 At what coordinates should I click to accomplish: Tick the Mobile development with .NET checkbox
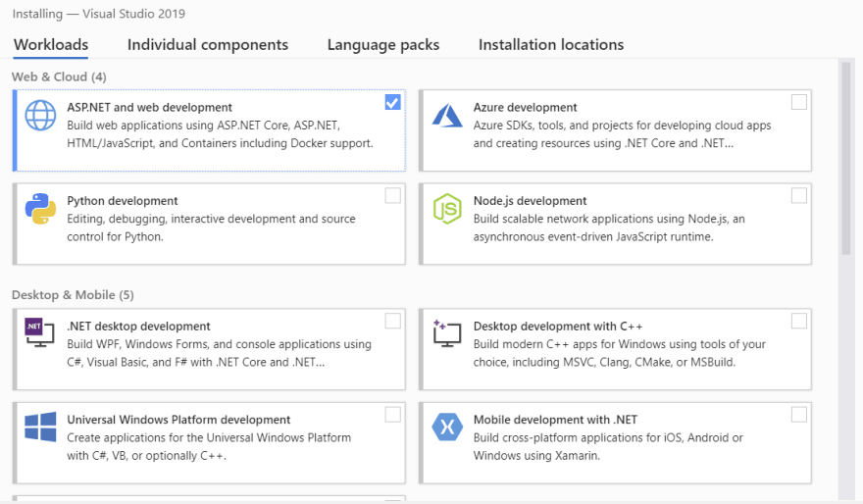(x=798, y=415)
